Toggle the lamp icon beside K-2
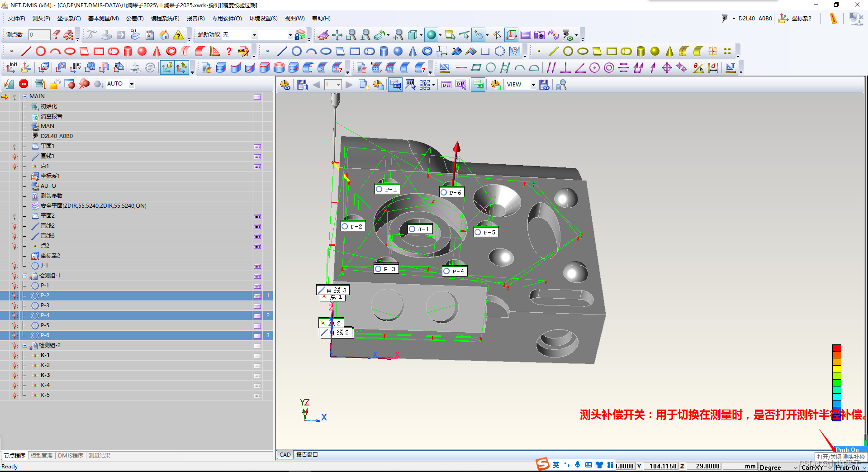Viewport: 868px width, 472px height. pyautogui.click(x=14, y=365)
